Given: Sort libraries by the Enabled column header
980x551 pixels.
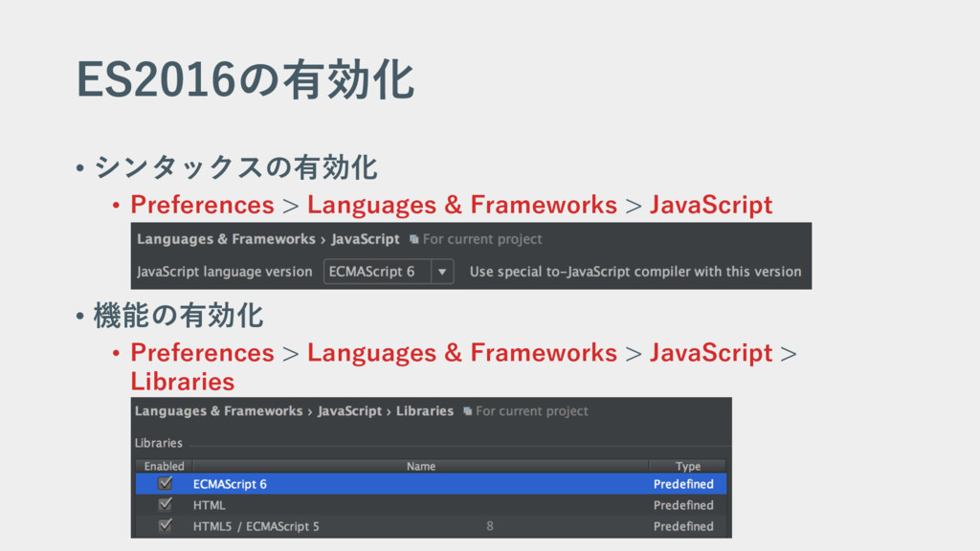Looking at the screenshot, I should click(164, 466).
